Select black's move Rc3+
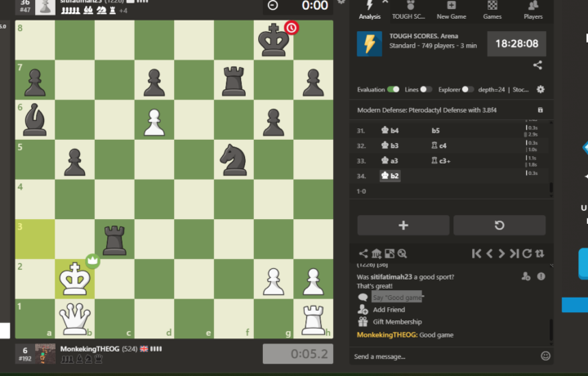The height and width of the screenshot is (376, 588). [x=441, y=160]
